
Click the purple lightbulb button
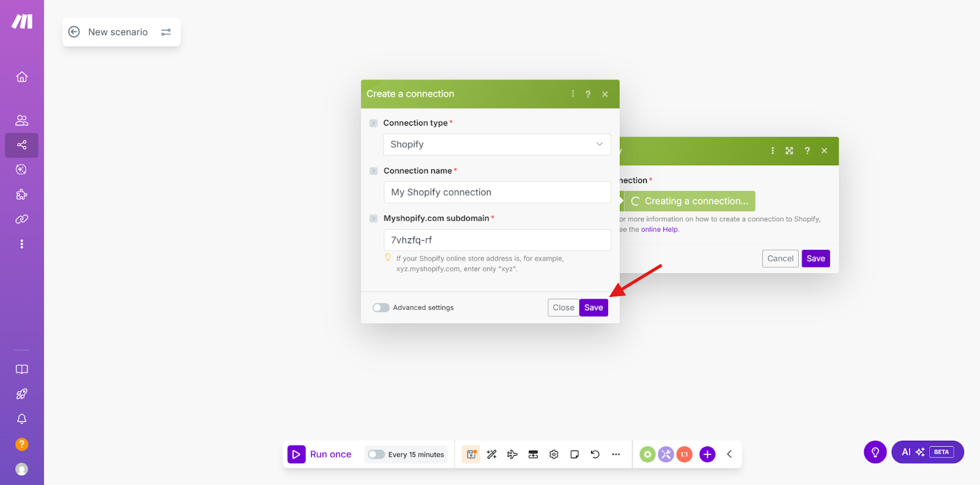(875, 452)
